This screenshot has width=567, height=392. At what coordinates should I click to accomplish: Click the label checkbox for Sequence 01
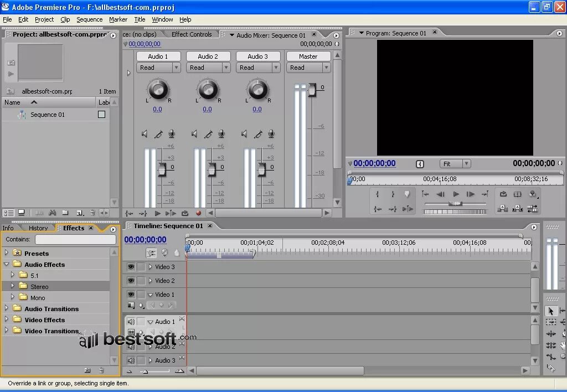(102, 114)
